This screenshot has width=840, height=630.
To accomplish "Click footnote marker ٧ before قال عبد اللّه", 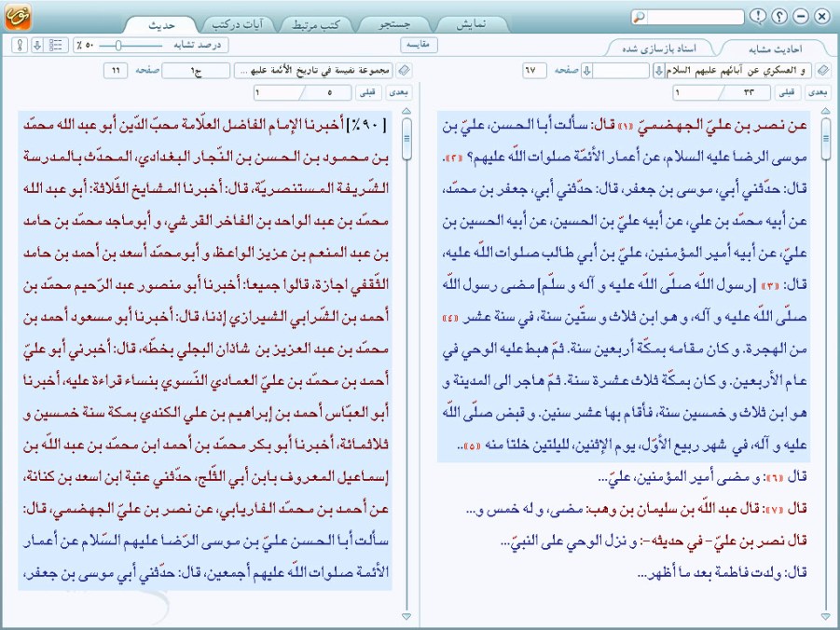I will 775,510.
